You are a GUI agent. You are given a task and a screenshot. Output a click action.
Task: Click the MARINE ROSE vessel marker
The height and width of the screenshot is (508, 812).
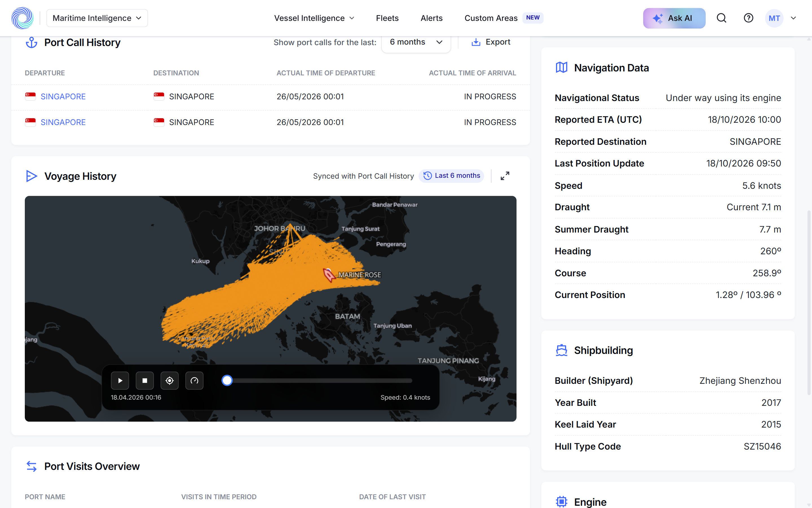[x=329, y=275]
